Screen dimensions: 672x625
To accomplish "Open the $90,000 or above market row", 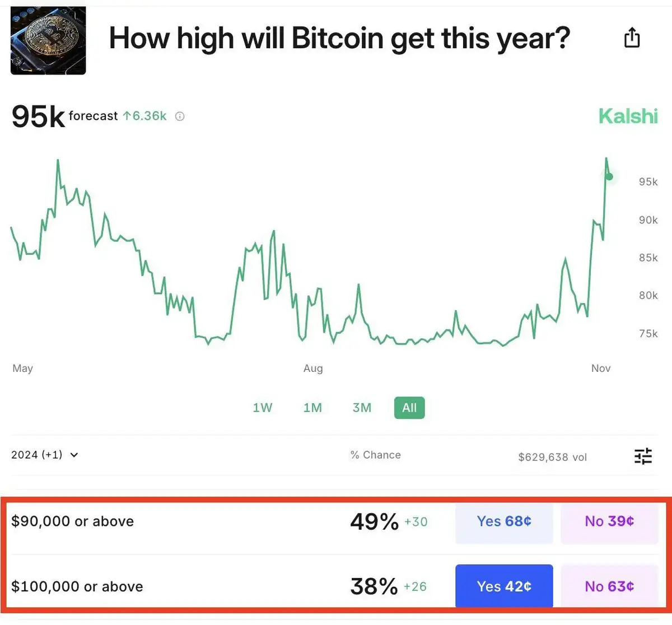I will 73,521.
